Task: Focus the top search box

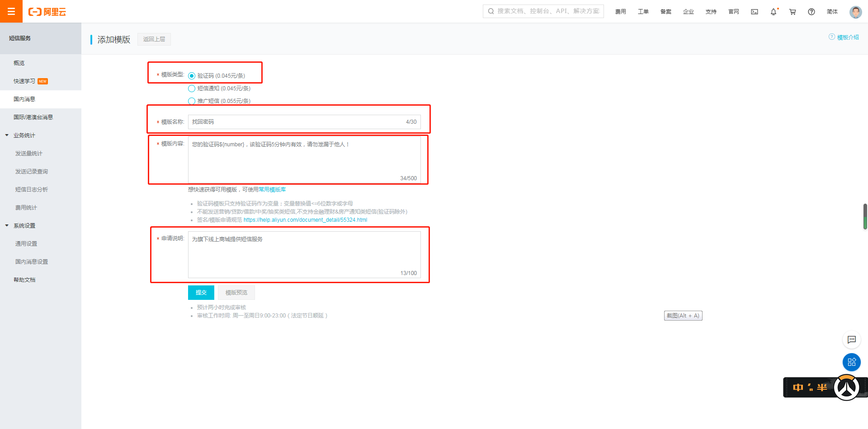Action: point(543,11)
